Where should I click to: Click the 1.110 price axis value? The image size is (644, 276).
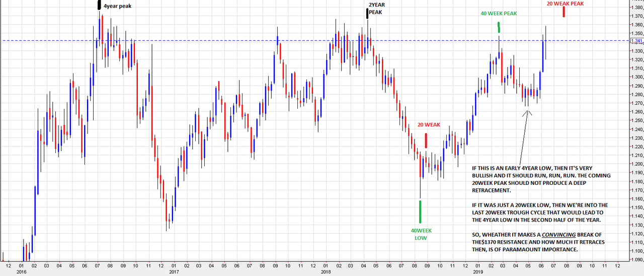(637, 242)
